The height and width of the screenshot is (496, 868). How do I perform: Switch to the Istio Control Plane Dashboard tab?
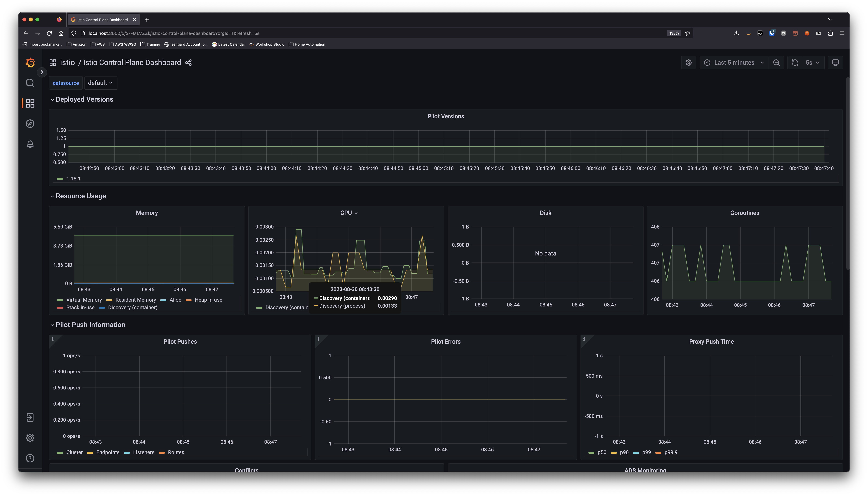point(102,19)
